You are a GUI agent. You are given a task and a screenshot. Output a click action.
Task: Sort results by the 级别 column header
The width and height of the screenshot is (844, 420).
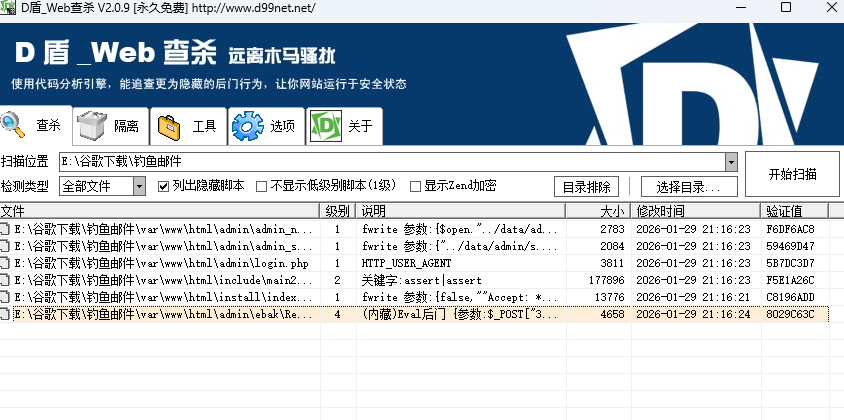click(337, 211)
